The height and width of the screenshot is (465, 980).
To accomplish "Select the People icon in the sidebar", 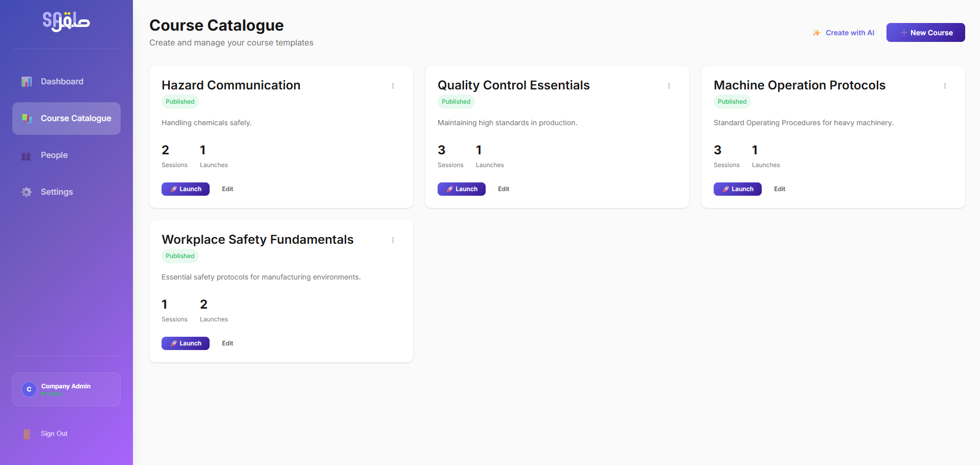I will click(26, 156).
